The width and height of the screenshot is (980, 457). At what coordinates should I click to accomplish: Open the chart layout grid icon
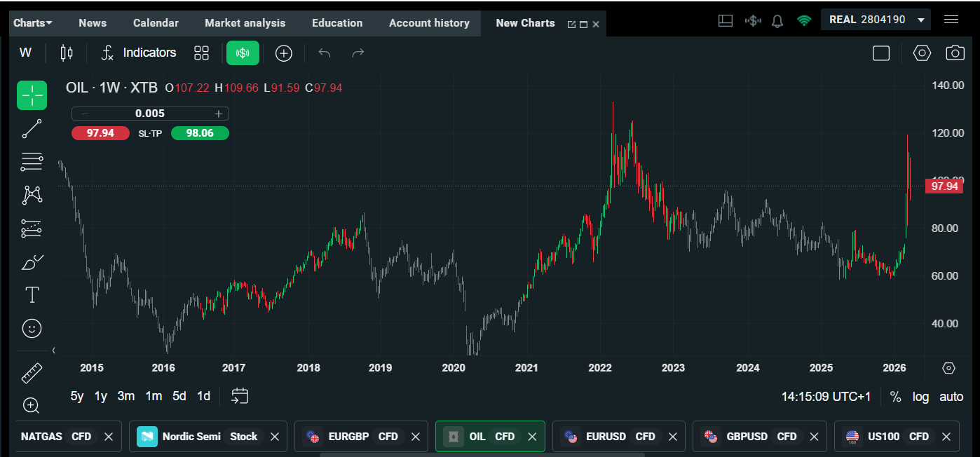click(x=202, y=53)
